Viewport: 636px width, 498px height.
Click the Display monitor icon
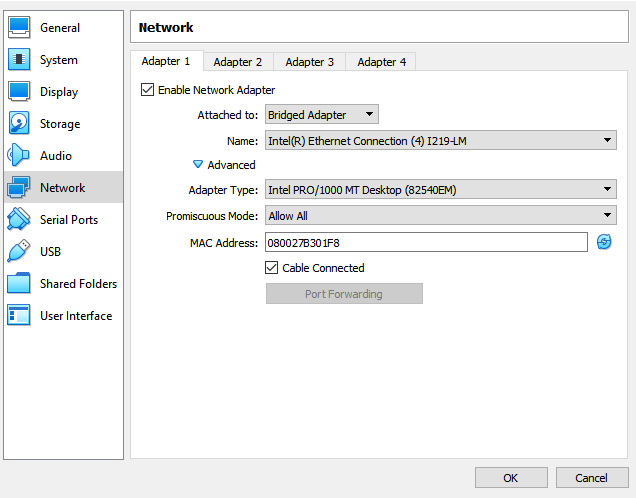tap(19, 92)
